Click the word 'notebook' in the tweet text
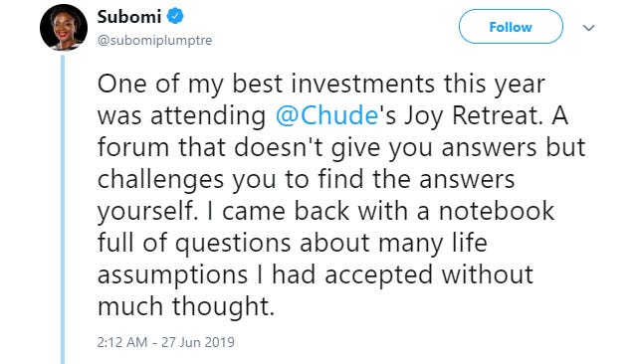 coord(496,211)
